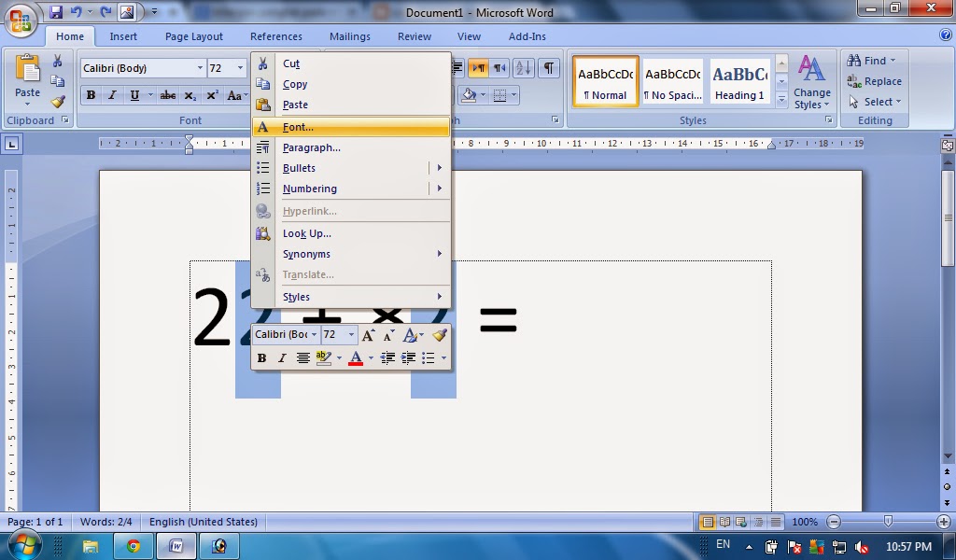Click the zoom slider handle

889,522
